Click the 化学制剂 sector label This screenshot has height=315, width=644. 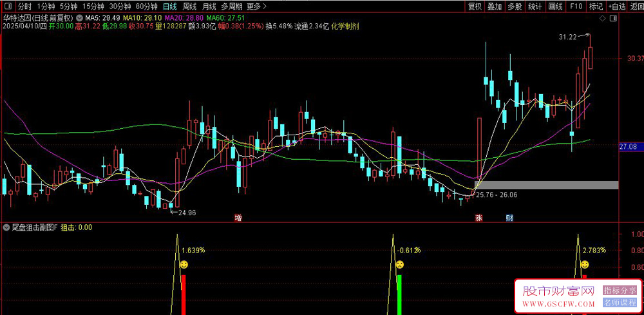click(345, 26)
